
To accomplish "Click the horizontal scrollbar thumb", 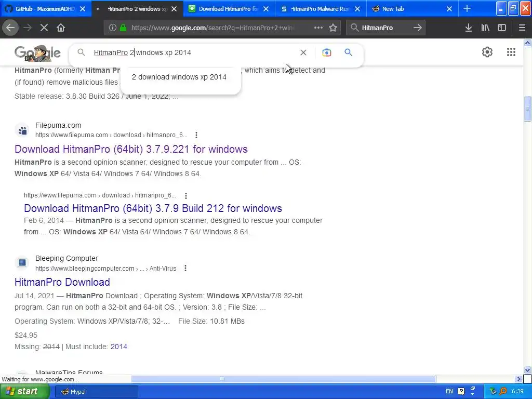I will 283,379.
